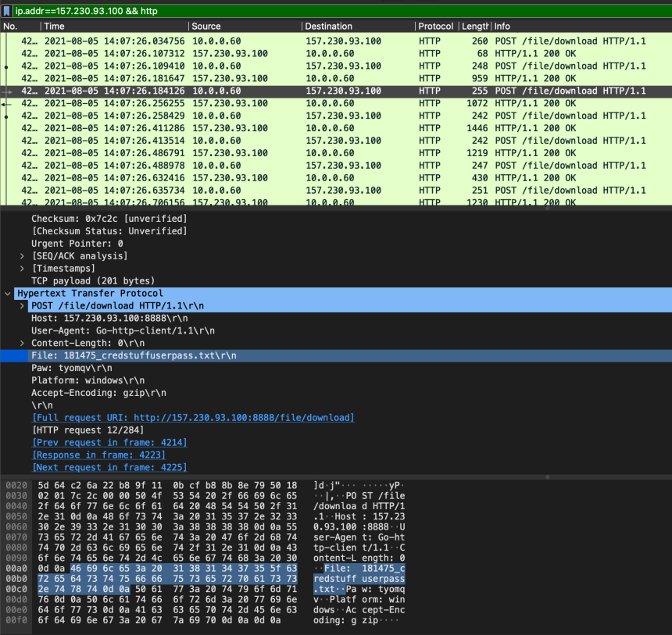This screenshot has width=672, height=635.
Task: Click hex dump row at offset 00d0
Action: coord(206,599)
